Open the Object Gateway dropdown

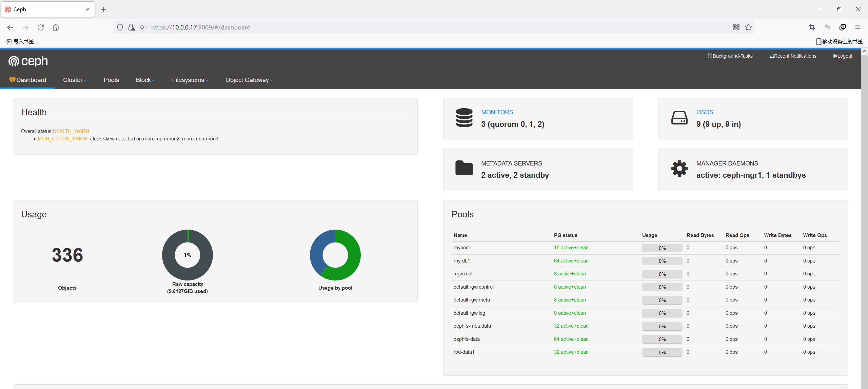(249, 80)
